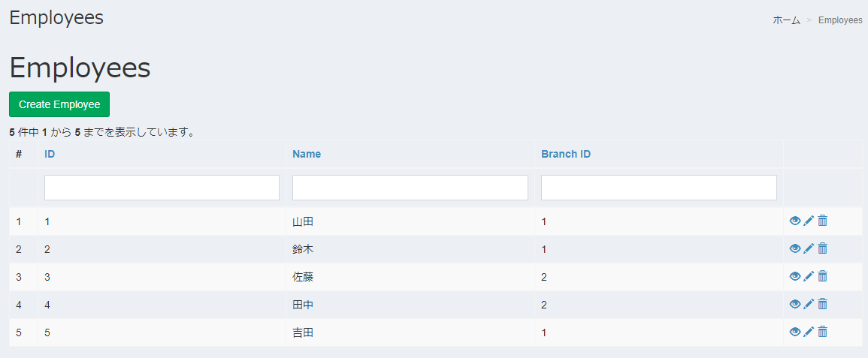Show details of 吉田 via eye icon
868x358 pixels.
tap(795, 332)
